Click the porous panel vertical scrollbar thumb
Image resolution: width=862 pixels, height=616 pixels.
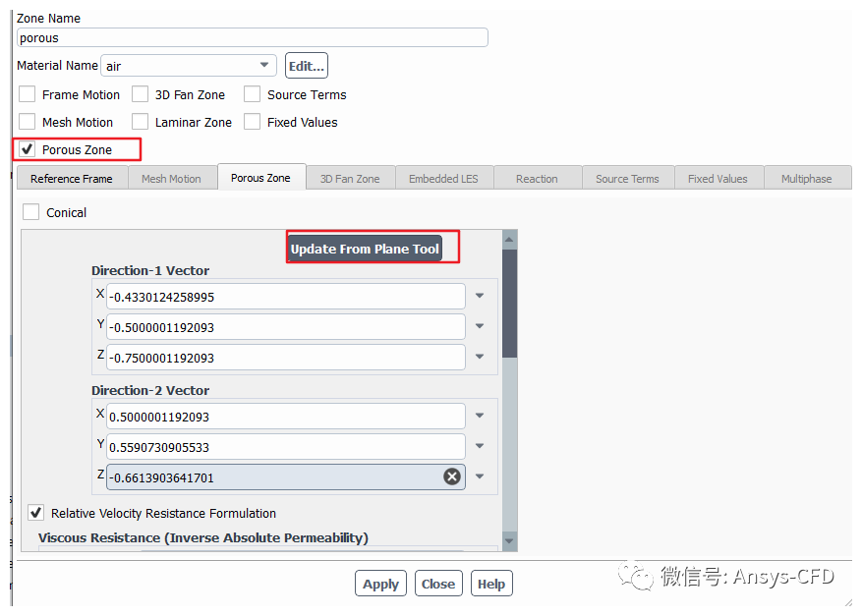(x=509, y=304)
